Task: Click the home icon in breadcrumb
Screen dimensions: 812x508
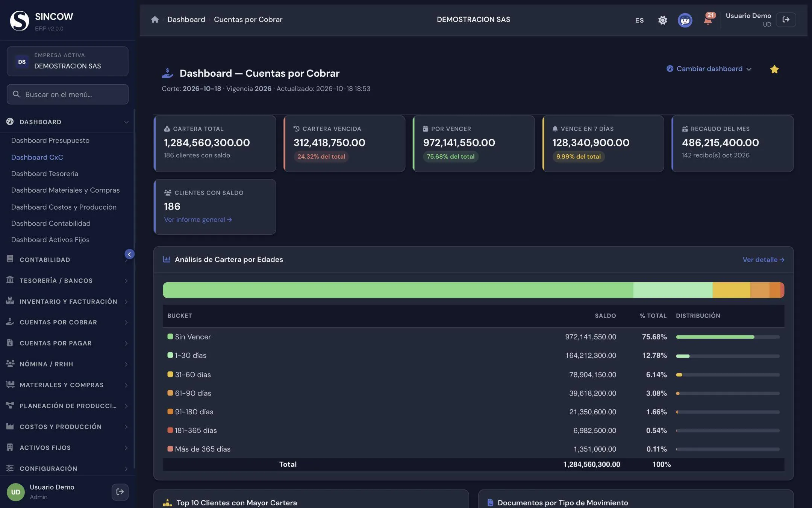Action: tap(155, 20)
